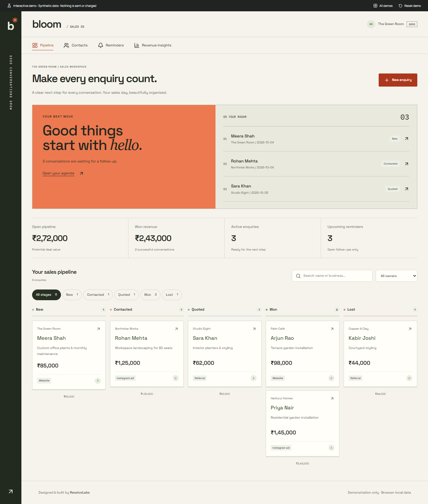Open Meera Shah radar entry arrow

pos(407,139)
